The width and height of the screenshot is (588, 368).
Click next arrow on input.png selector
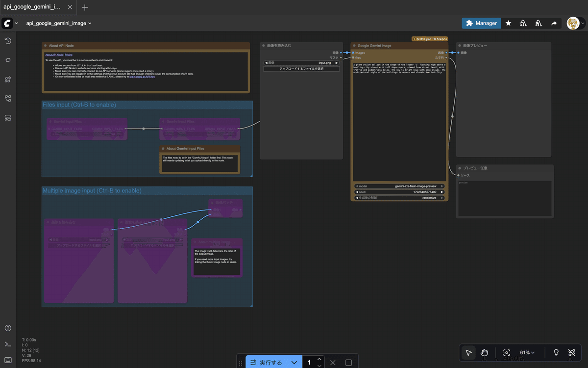tap(336, 63)
